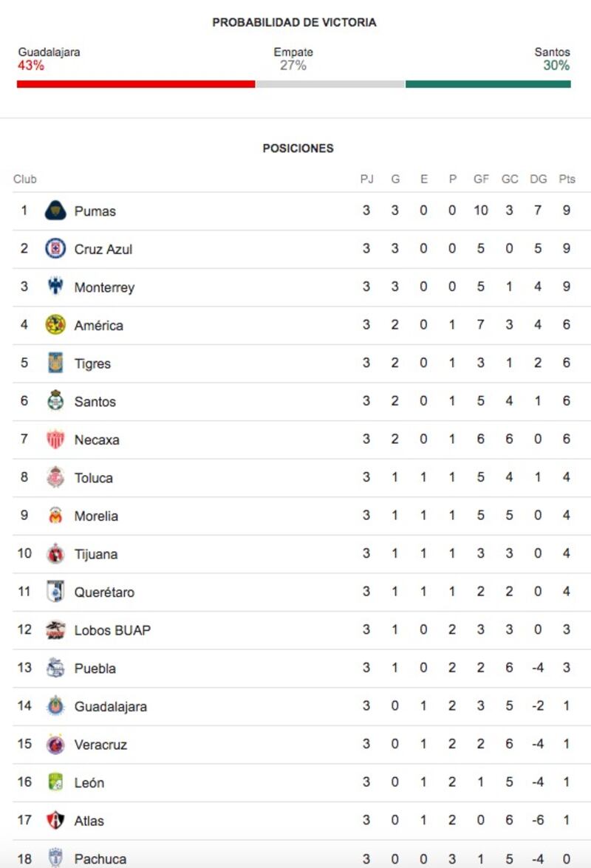
Task: Open the Tigres team logo
Action: [55, 363]
